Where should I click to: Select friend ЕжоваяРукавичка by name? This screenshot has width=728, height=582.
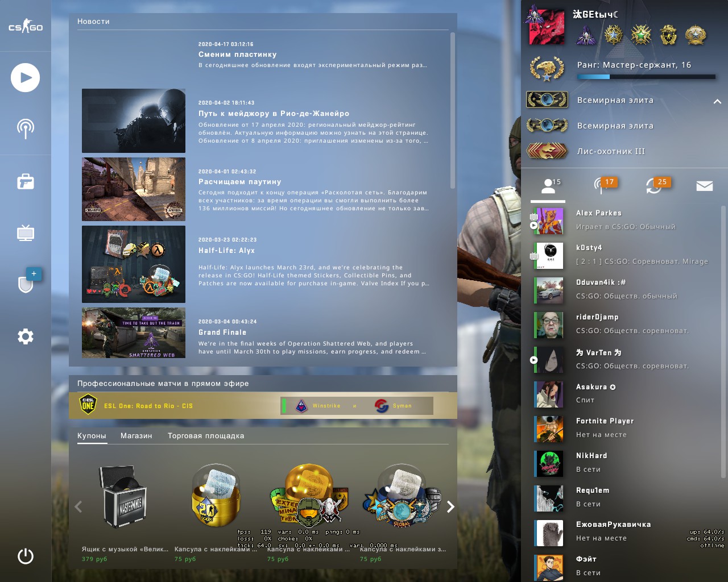pos(614,525)
